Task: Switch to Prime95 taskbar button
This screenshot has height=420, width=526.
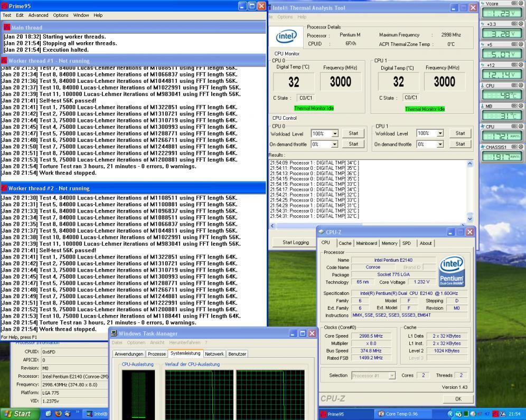Action: point(345,414)
